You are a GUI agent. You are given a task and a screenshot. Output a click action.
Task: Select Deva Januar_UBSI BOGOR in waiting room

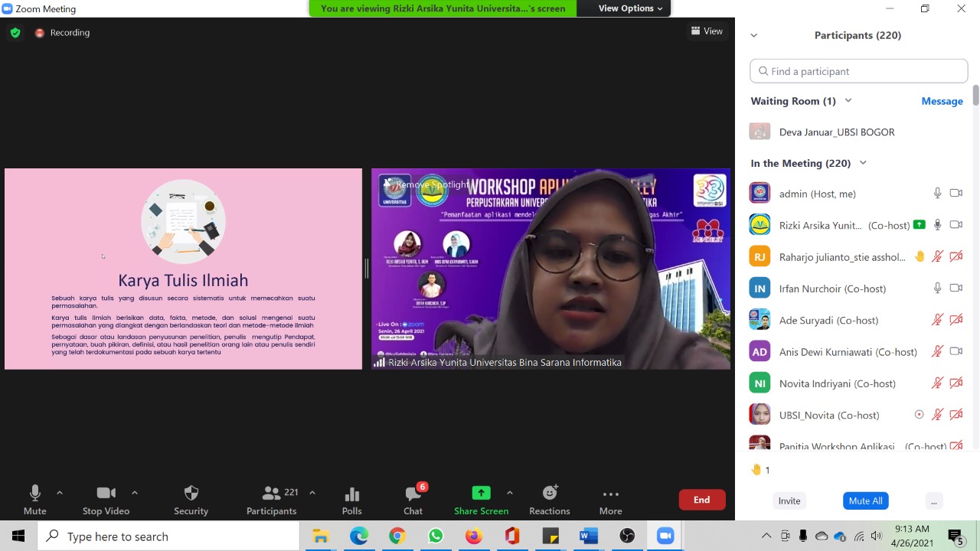(x=856, y=132)
